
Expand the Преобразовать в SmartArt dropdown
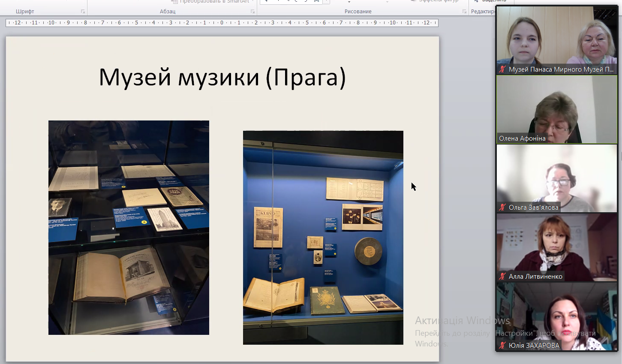253,2
